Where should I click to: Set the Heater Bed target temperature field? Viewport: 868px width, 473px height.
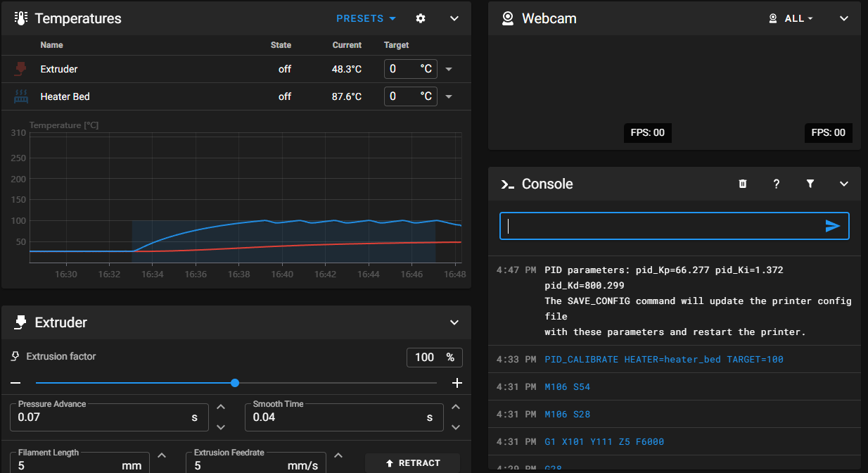coord(410,96)
